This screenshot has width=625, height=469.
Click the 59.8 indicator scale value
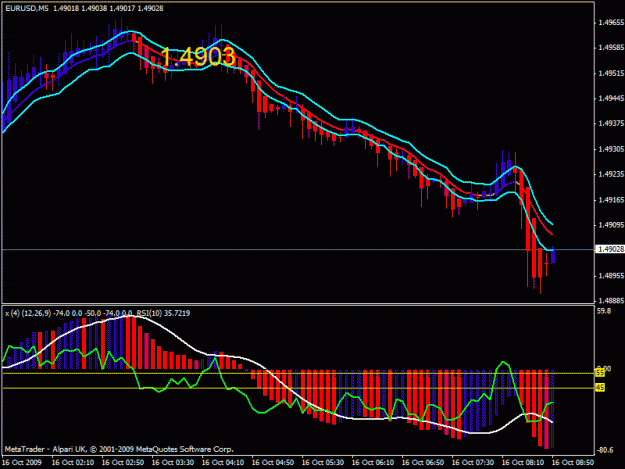coord(604,311)
